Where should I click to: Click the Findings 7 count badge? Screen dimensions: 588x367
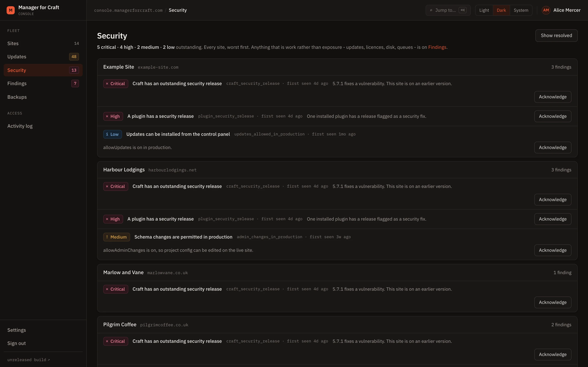pos(75,83)
